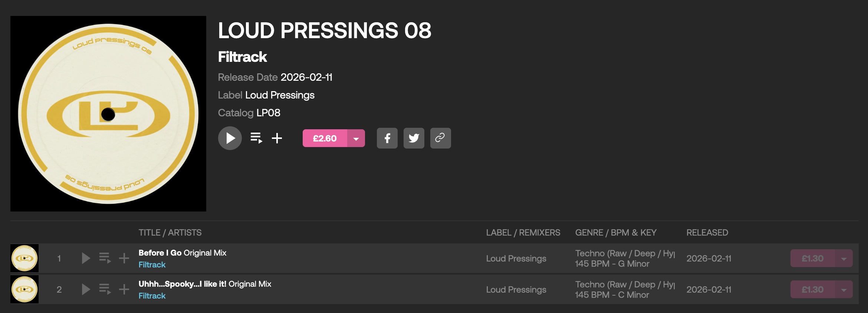Screen dimensions: 868x313
Task: Copy the release link
Action: tap(440, 138)
